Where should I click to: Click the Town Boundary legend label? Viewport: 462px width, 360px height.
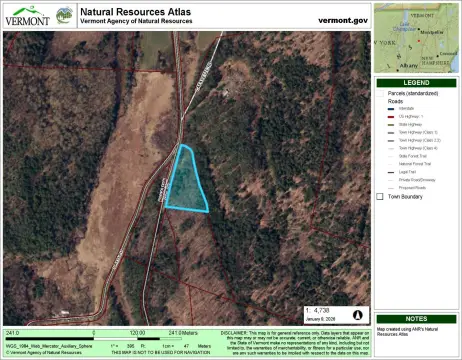pos(405,197)
